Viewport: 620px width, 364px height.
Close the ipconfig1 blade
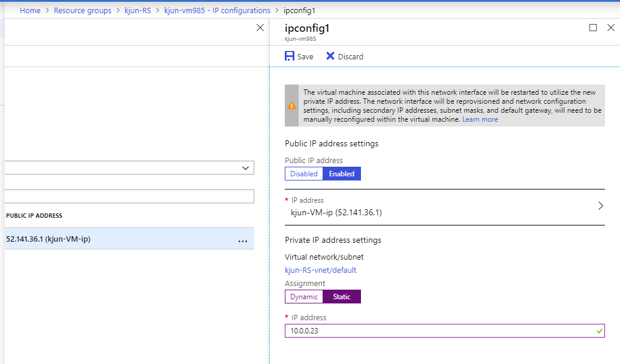[x=611, y=28]
